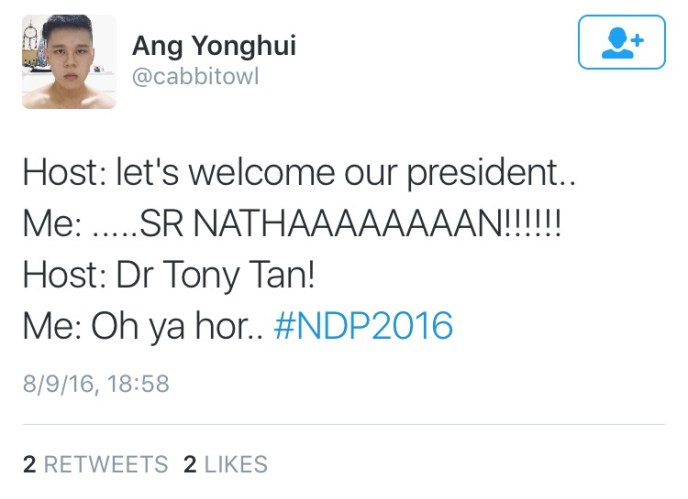688x499 pixels.
Task: Tap the follow user icon button
Action: [621, 43]
